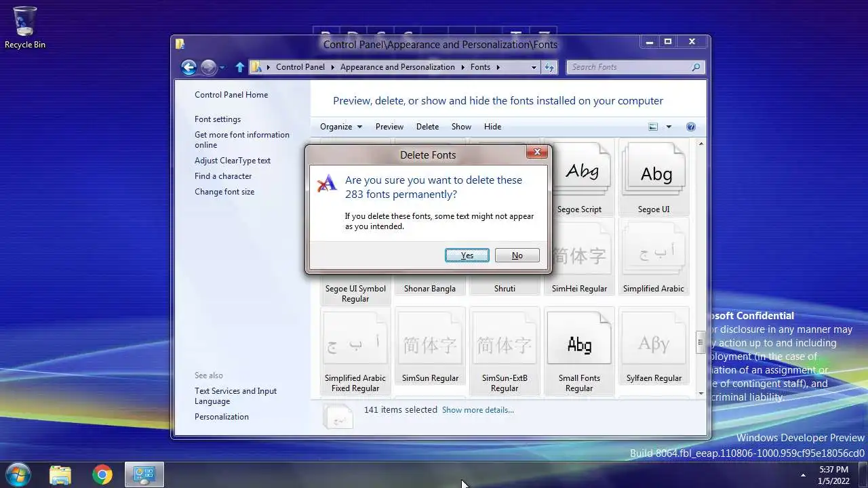Click Show in the toolbar
Viewport: 868px width, 488px height.
461,127
